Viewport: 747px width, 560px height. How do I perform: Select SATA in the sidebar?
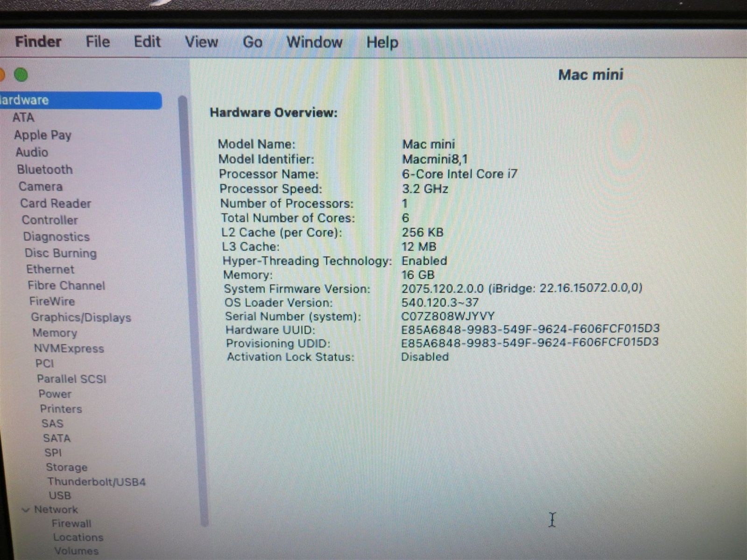tap(57, 438)
